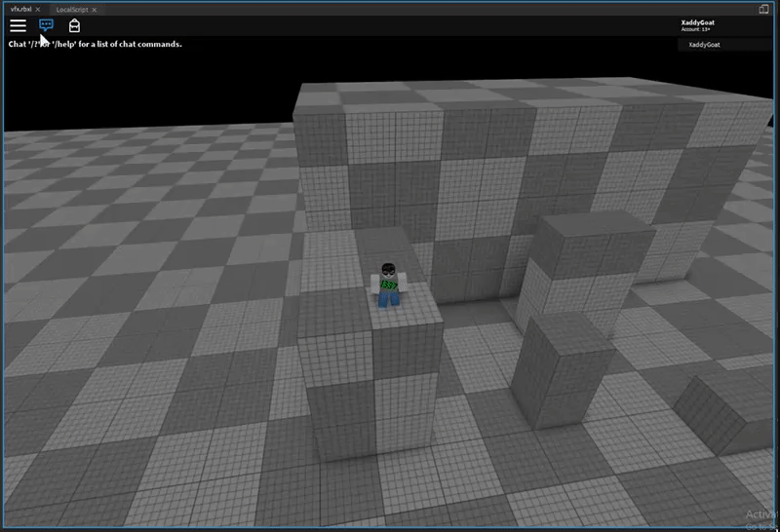Click the XaddyGoat account name header
This screenshot has width=780, height=532.
tap(697, 22)
